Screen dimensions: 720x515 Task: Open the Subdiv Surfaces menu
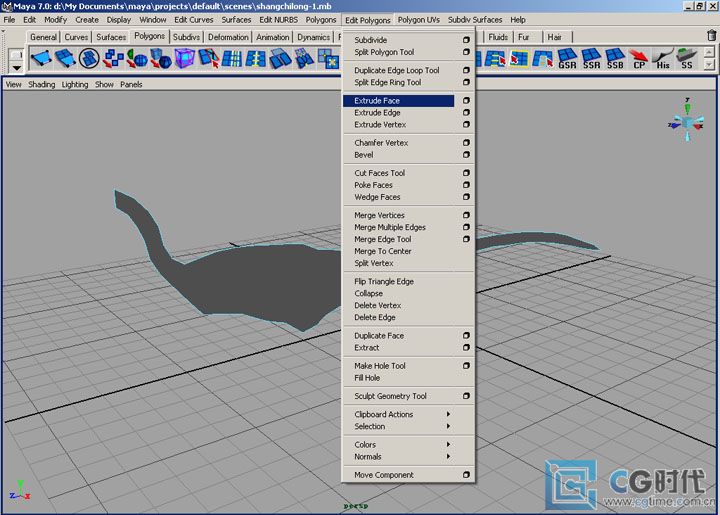475,20
